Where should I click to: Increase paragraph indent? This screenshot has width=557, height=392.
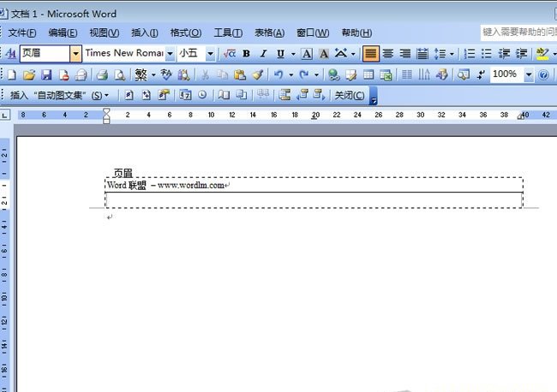[522, 54]
